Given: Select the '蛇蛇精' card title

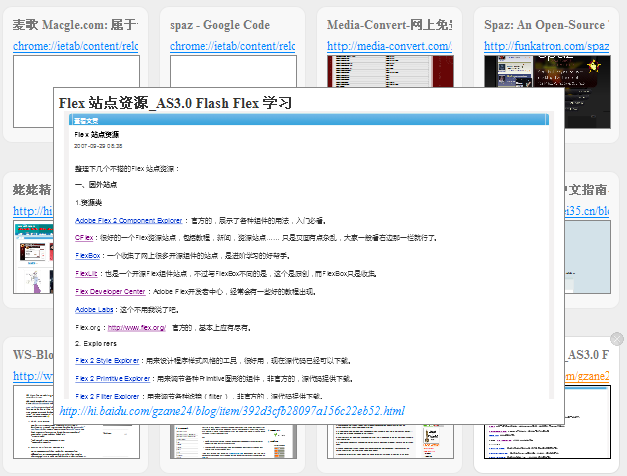Looking at the screenshot, I should coord(32,190).
